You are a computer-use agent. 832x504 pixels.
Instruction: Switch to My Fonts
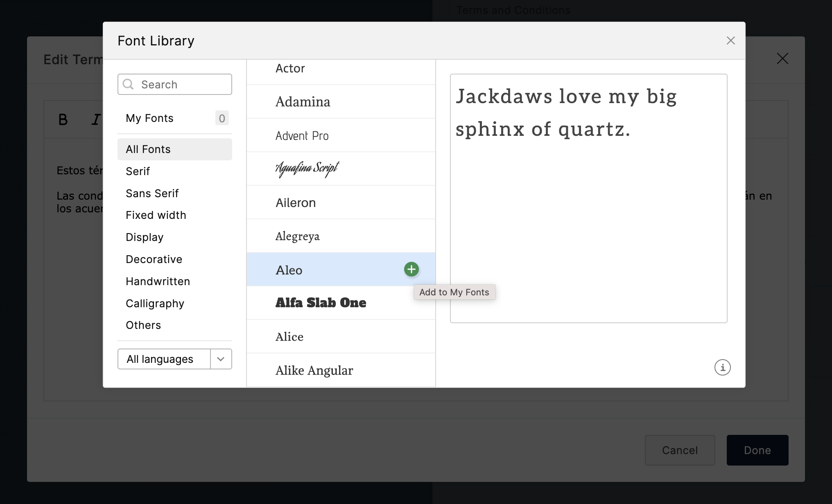[x=149, y=118]
